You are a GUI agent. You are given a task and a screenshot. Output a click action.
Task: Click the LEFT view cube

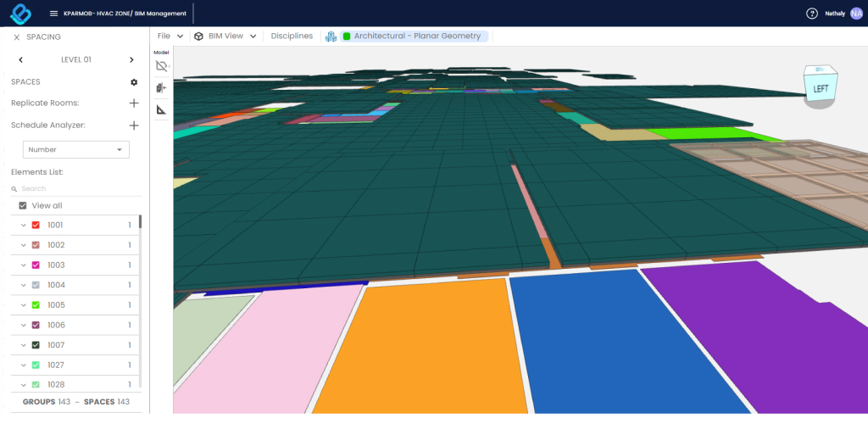click(x=821, y=87)
